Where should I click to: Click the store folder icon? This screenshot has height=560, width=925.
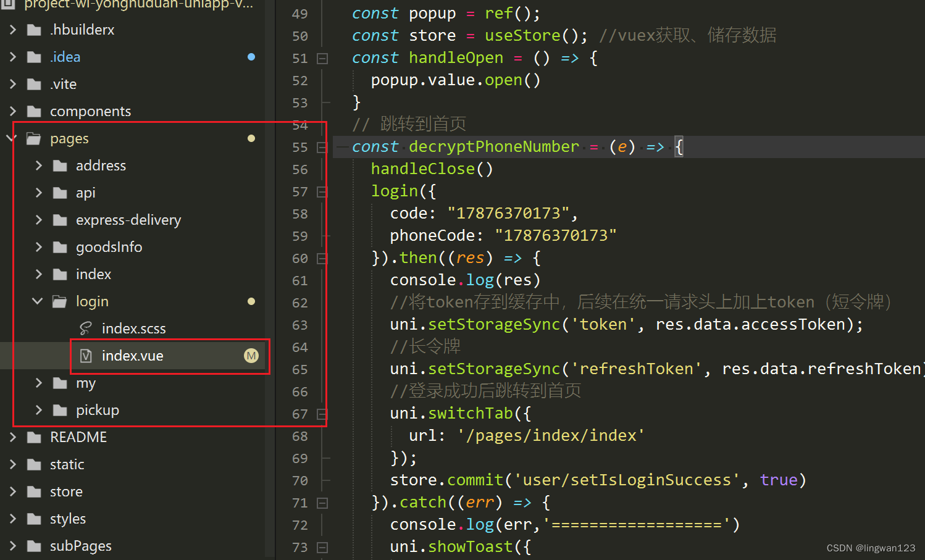tap(34, 491)
